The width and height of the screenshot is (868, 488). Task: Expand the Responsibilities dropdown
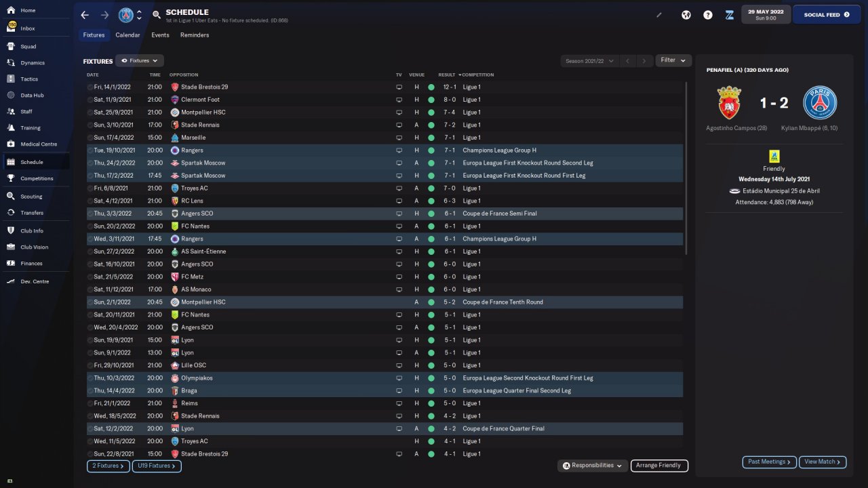[592, 466]
